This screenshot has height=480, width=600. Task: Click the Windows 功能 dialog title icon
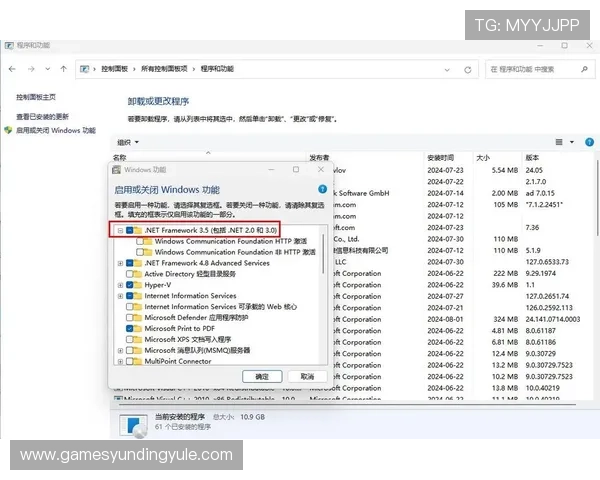(x=116, y=170)
